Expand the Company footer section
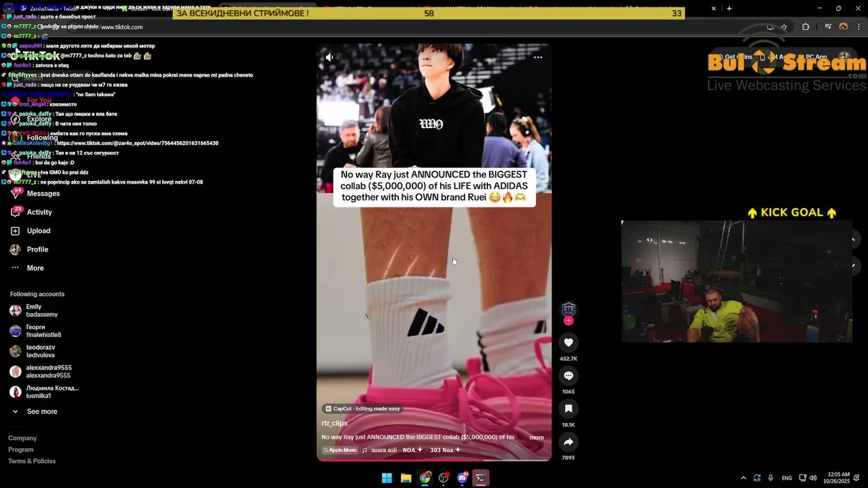This screenshot has width=868, height=488. (x=22, y=439)
